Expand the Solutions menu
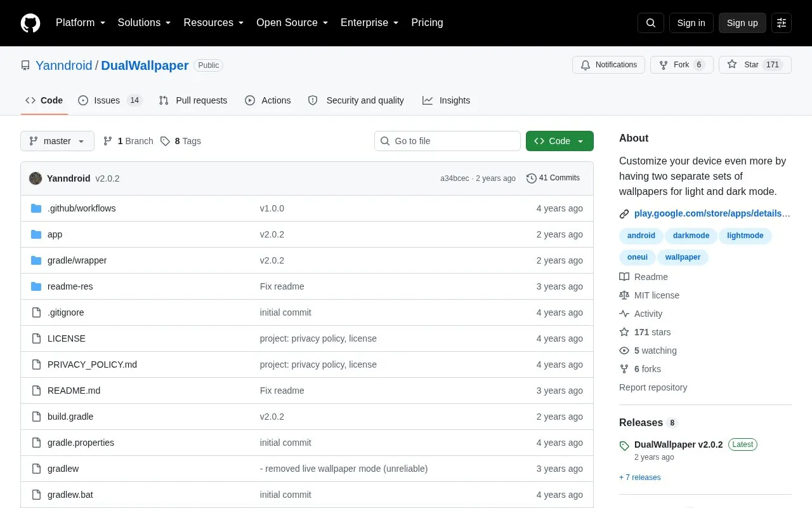This screenshot has width=812, height=508. pyautogui.click(x=144, y=23)
